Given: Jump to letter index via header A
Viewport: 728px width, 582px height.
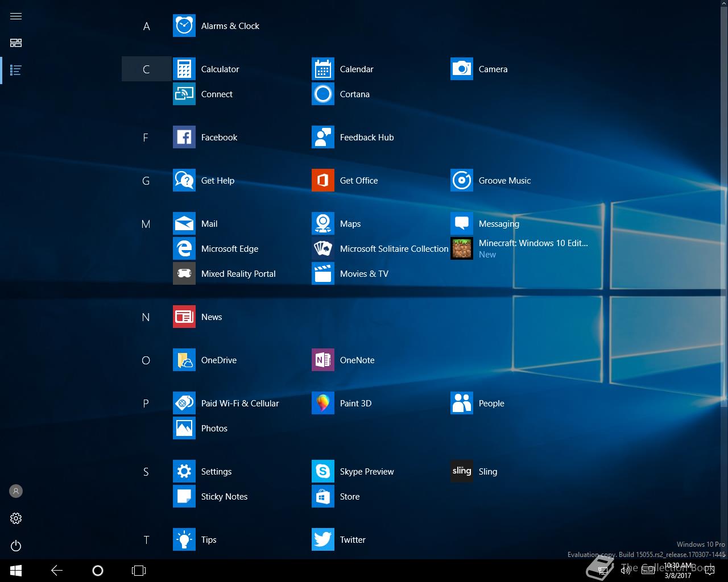Looking at the screenshot, I should pyautogui.click(x=146, y=26).
